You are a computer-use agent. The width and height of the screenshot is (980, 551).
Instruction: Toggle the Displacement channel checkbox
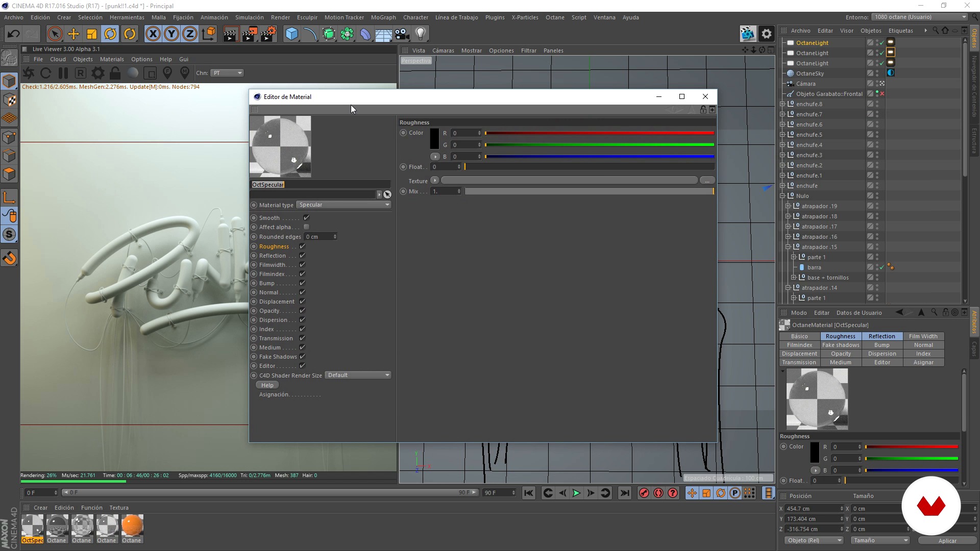pyautogui.click(x=302, y=302)
